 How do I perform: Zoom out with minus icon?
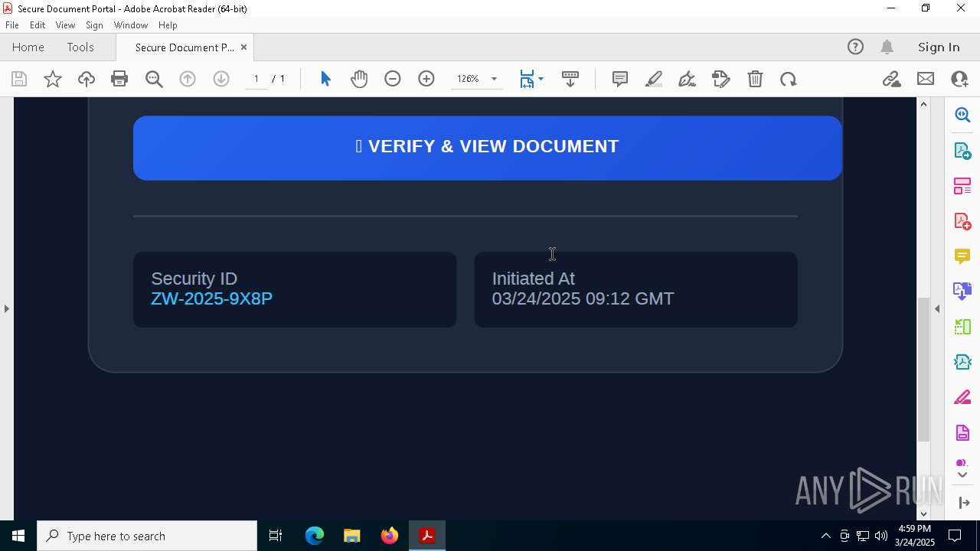tap(393, 79)
